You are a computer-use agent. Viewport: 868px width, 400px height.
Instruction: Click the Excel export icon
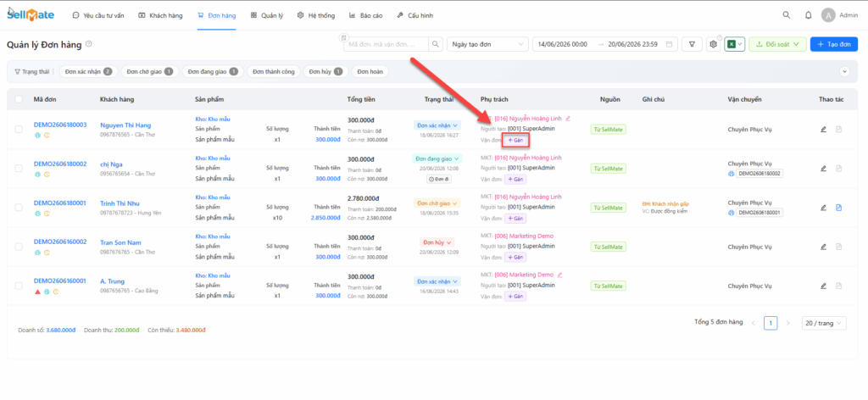732,44
